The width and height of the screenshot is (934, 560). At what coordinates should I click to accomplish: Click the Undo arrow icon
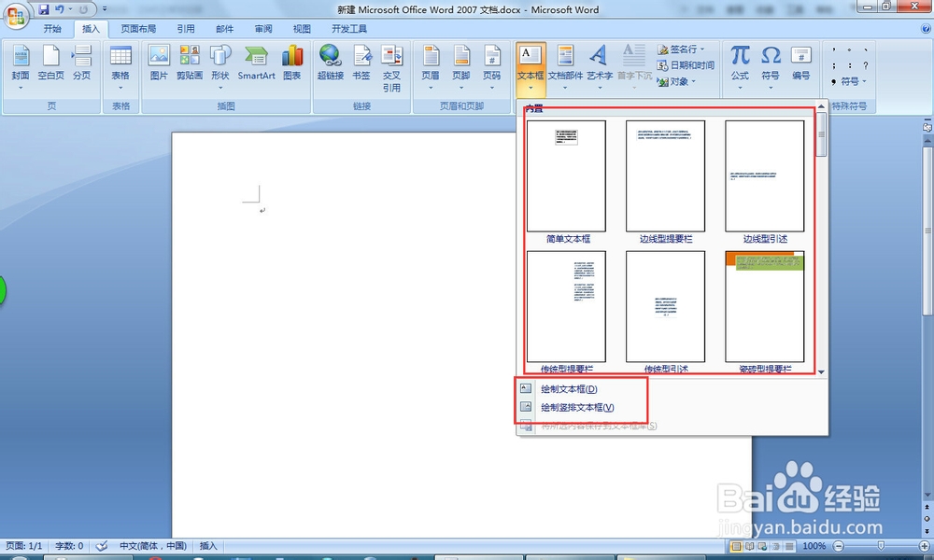point(59,9)
